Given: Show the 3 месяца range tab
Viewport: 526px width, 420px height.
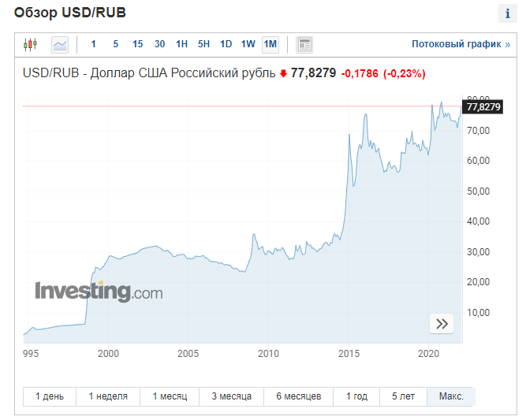Looking at the screenshot, I should point(232,396).
